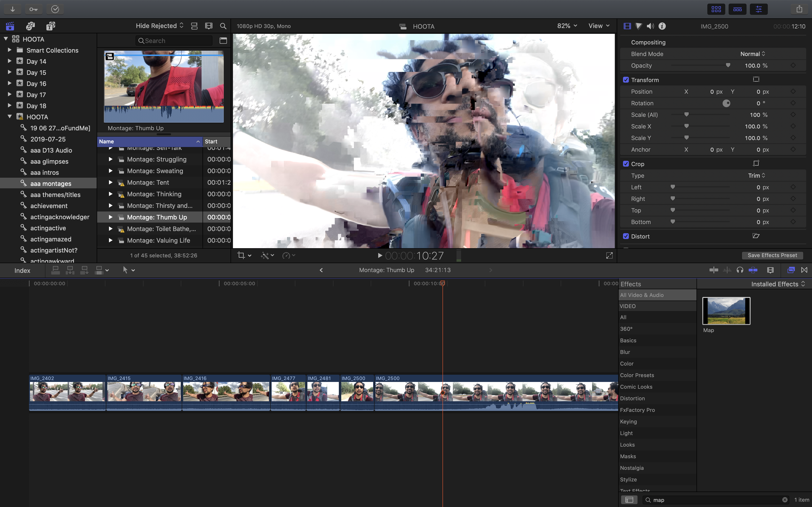
Task: Expand the Day 14 event
Action: coord(9,61)
